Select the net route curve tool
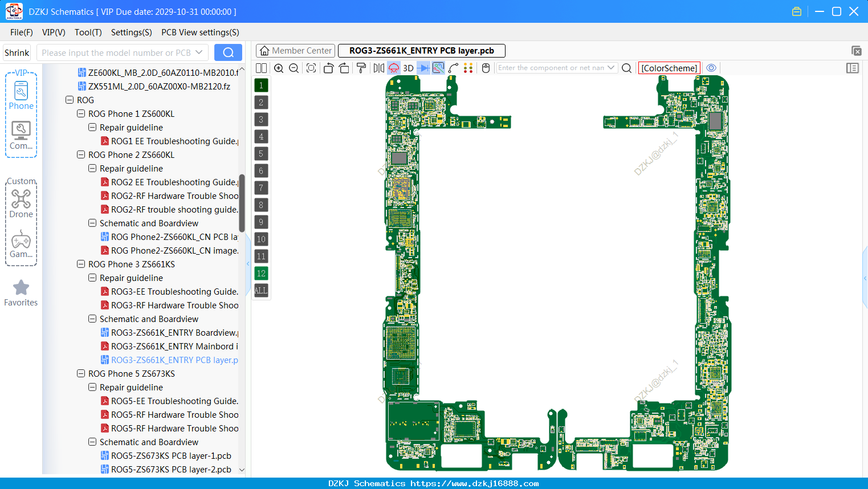This screenshot has height=489, width=868. (x=454, y=68)
